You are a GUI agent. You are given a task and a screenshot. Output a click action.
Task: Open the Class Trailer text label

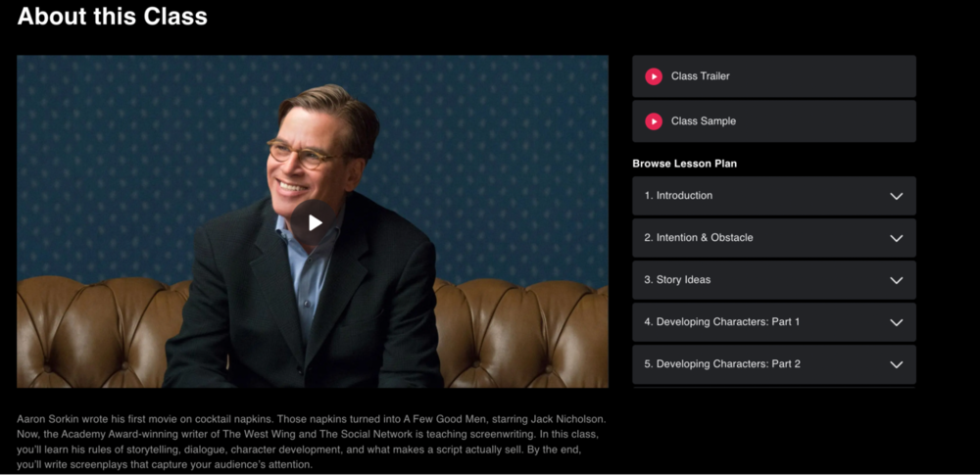[700, 76]
